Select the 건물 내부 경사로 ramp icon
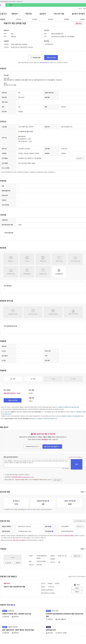The image size is (86, 644). (x=73, y=312)
